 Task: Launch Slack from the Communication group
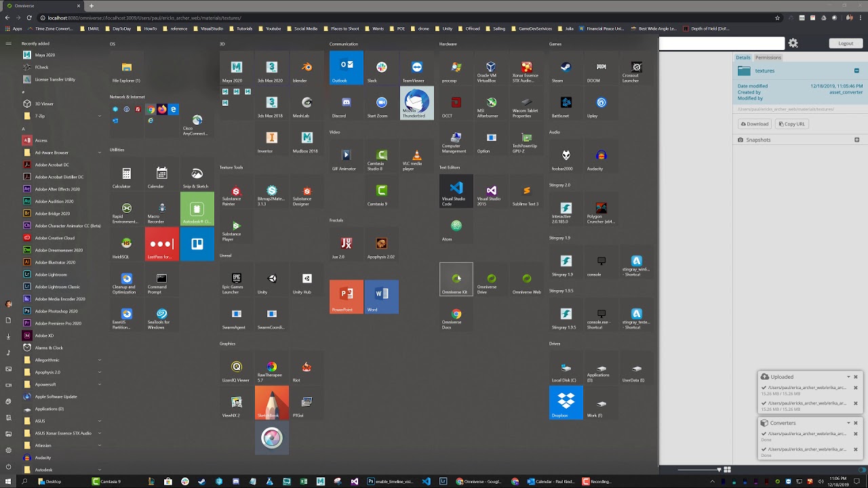(x=382, y=68)
